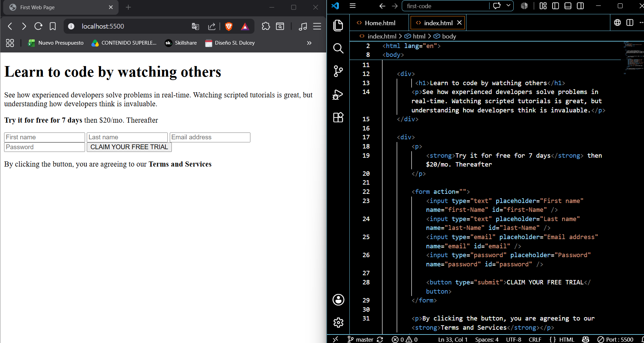Share the page using the share icon
This screenshot has width=644, height=343.
[x=212, y=26]
